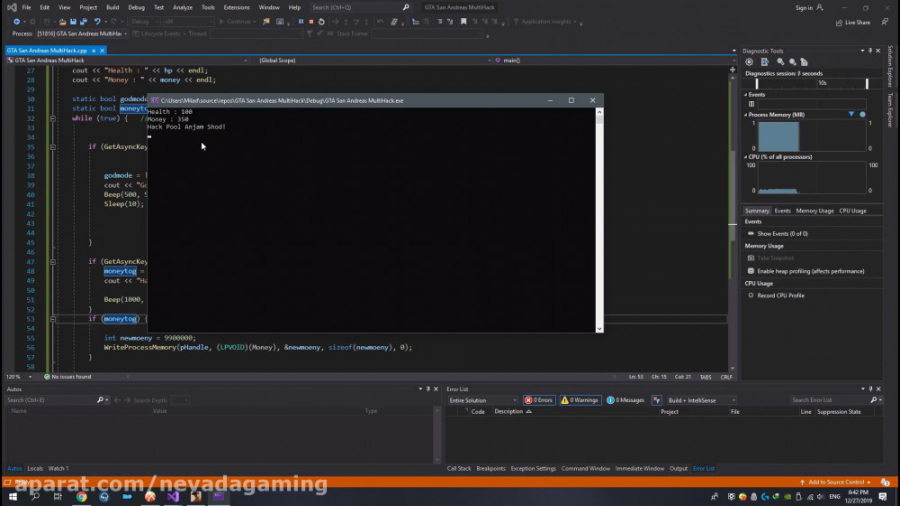Open Select Tools in Diagnostic Tools

tap(749, 62)
